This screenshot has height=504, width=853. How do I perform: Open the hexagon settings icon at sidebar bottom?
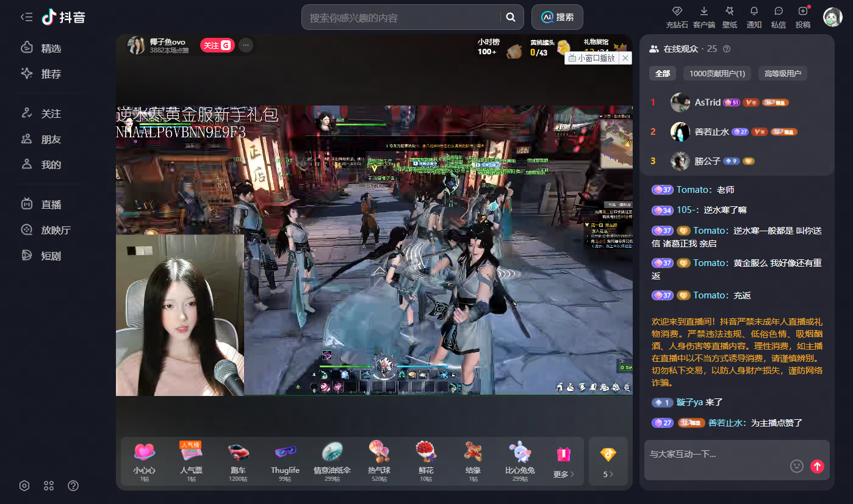click(24, 486)
